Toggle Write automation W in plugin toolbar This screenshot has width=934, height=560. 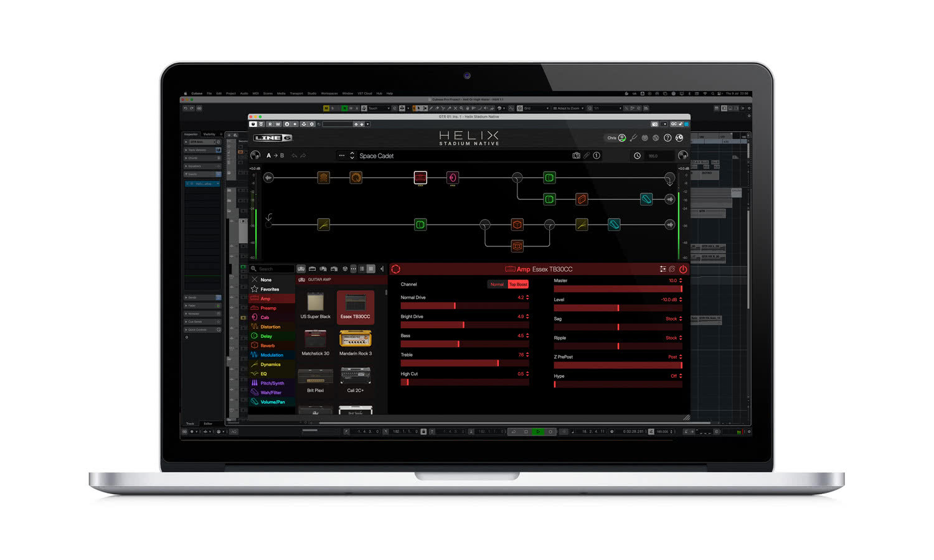[278, 124]
